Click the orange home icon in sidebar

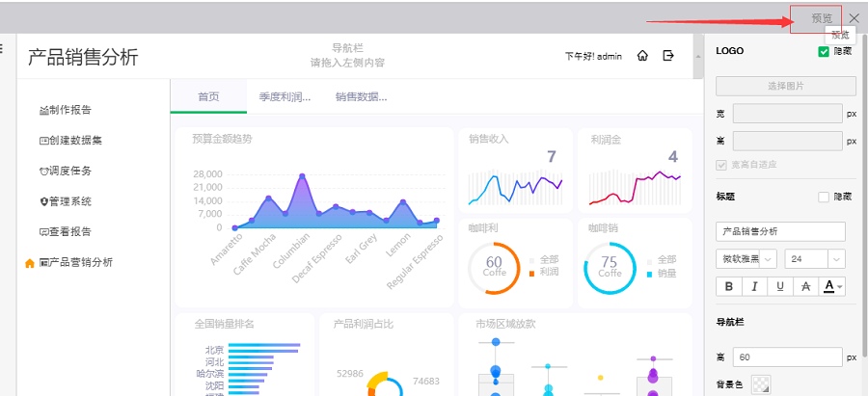[29, 263]
